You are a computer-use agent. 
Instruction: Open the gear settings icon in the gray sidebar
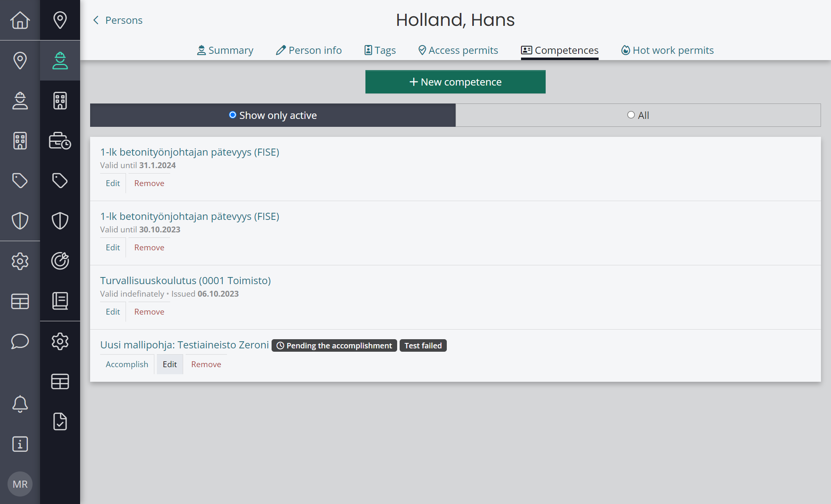coord(20,261)
